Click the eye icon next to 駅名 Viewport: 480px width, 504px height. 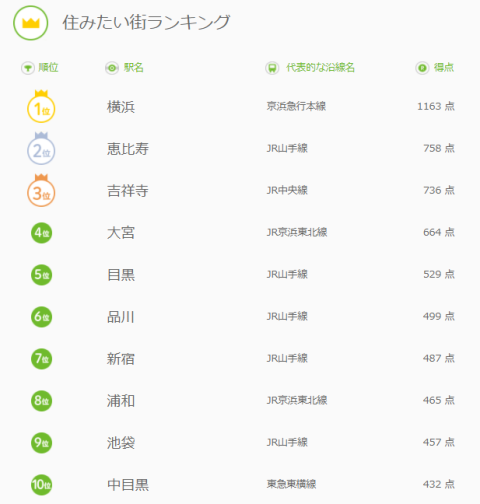pyautogui.click(x=112, y=68)
